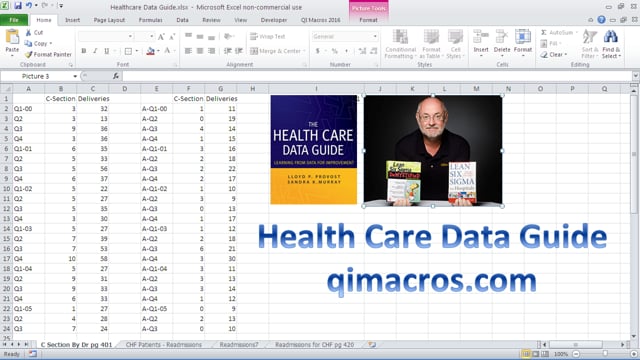Switch to Readmissions for CHF pg 420 sheet

point(314,344)
